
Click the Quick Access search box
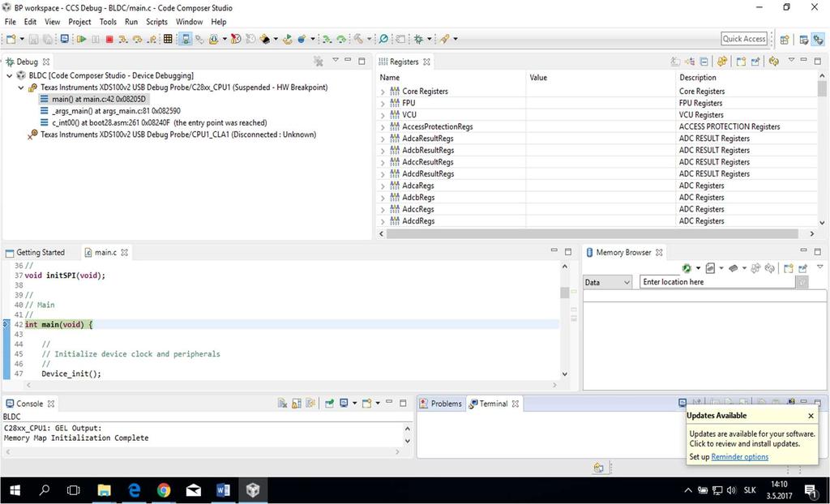[744, 39]
